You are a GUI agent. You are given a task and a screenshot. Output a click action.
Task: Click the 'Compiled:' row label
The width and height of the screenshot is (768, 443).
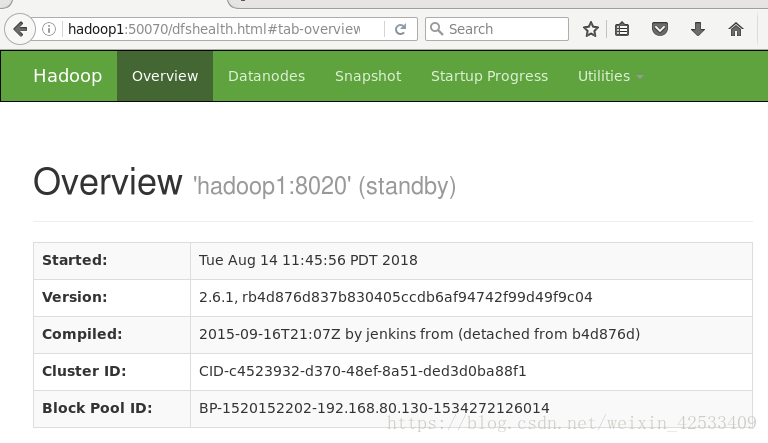tap(82, 334)
